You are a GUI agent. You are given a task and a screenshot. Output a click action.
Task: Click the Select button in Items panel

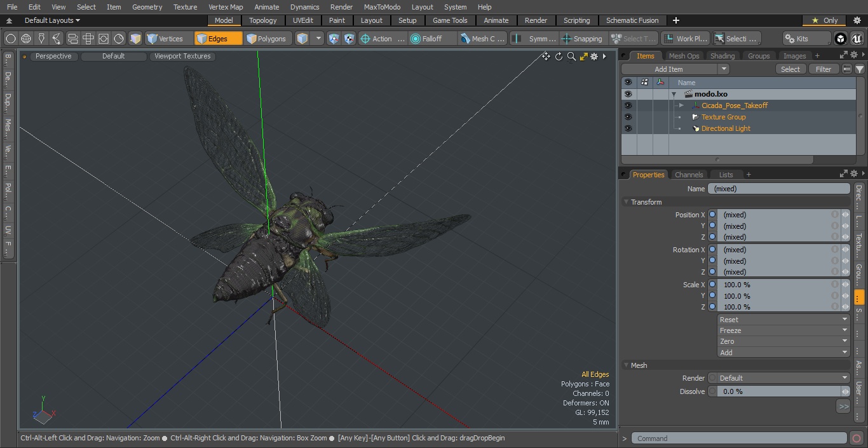pos(790,69)
